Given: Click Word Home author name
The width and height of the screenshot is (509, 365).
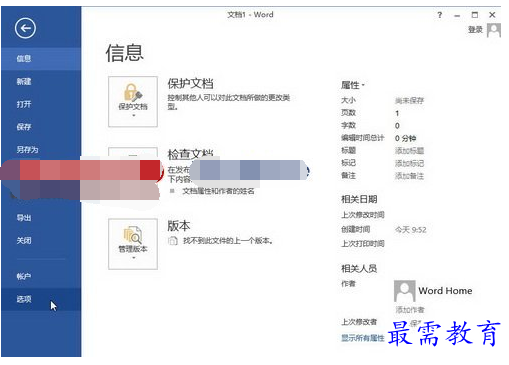Looking at the screenshot, I should 445,291.
